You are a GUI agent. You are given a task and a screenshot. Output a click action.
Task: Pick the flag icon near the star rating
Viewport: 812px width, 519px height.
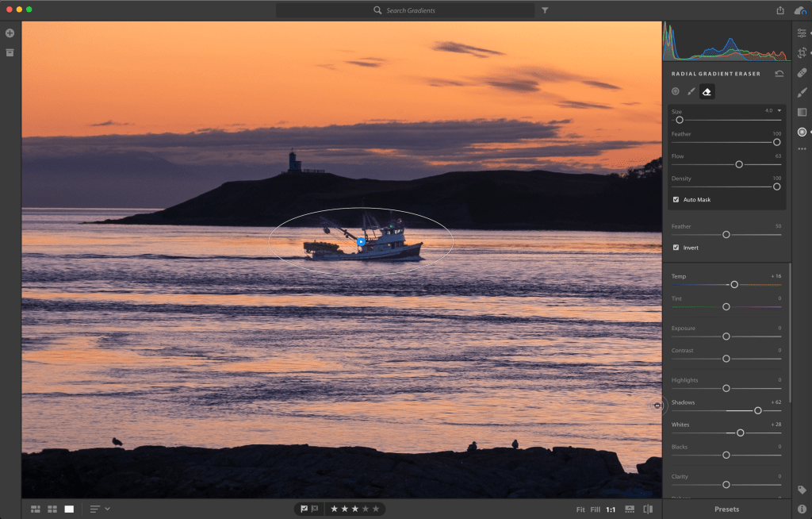click(x=304, y=509)
